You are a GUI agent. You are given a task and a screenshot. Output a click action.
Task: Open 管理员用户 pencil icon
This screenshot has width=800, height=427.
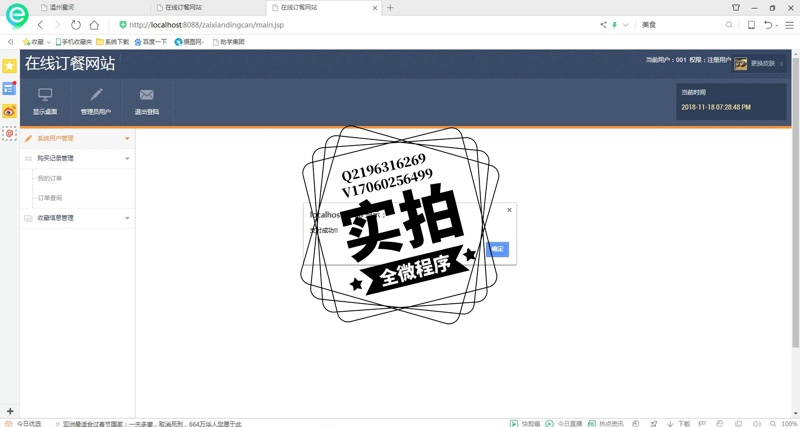pyautogui.click(x=96, y=95)
